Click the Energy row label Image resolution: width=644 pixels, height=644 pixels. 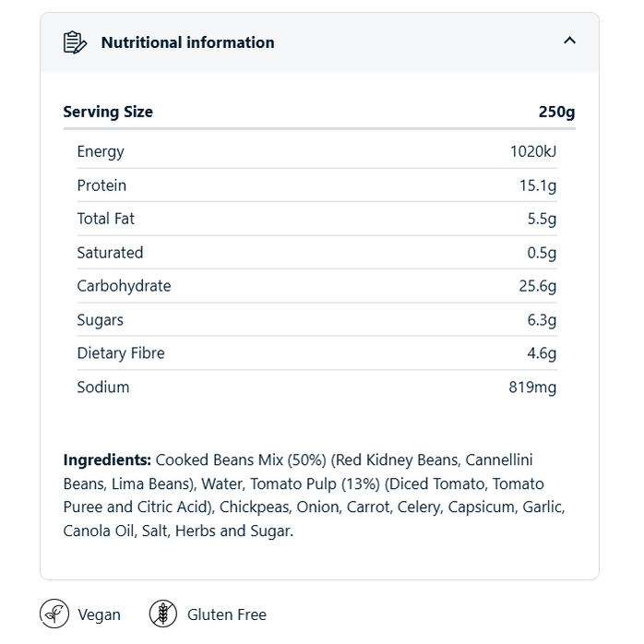tap(101, 151)
